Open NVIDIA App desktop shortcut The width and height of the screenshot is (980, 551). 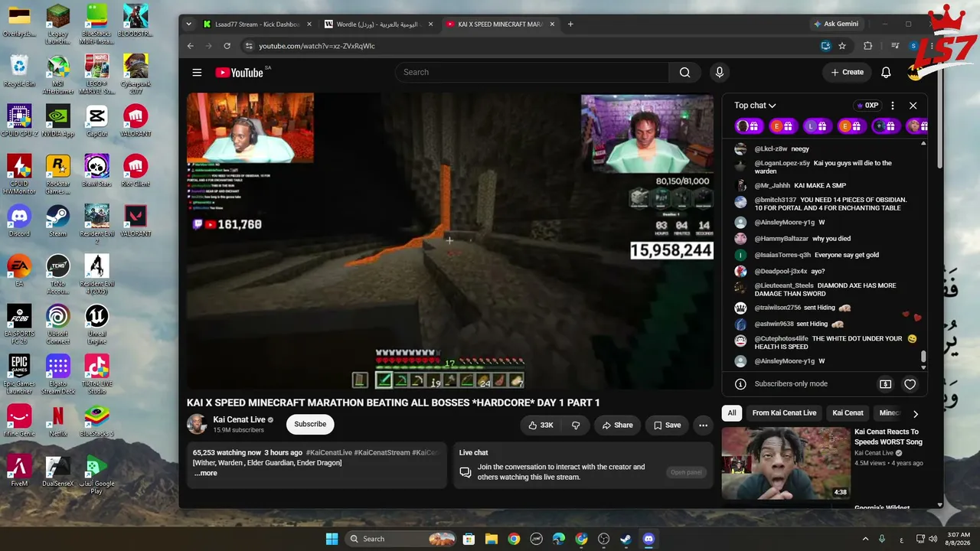pyautogui.click(x=58, y=121)
